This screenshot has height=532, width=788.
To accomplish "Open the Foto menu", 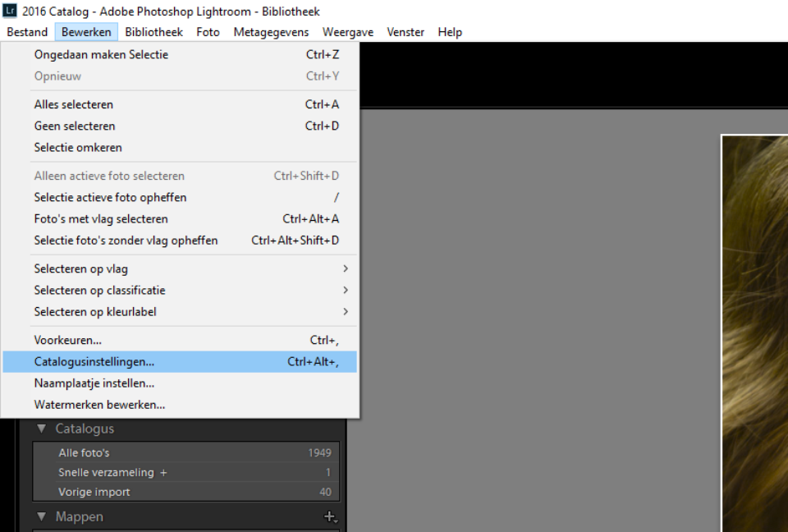I will pos(208,32).
